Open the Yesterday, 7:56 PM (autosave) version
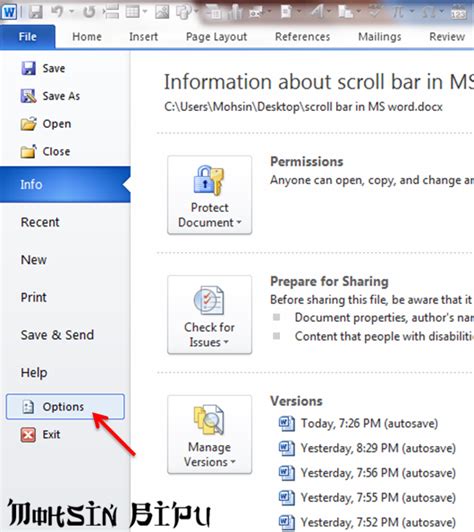474x532 pixels. pyautogui.click(x=378, y=473)
